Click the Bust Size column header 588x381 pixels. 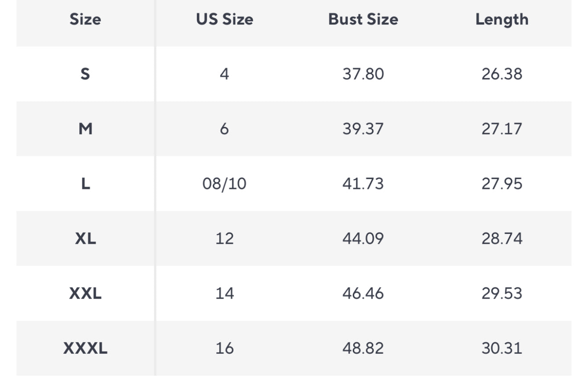[x=363, y=20]
